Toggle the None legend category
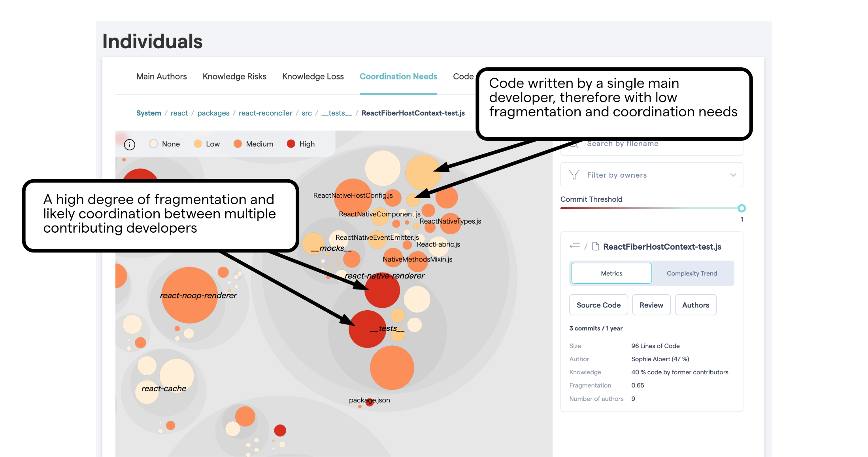Screen dimensions: 868x457 click(x=154, y=144)
